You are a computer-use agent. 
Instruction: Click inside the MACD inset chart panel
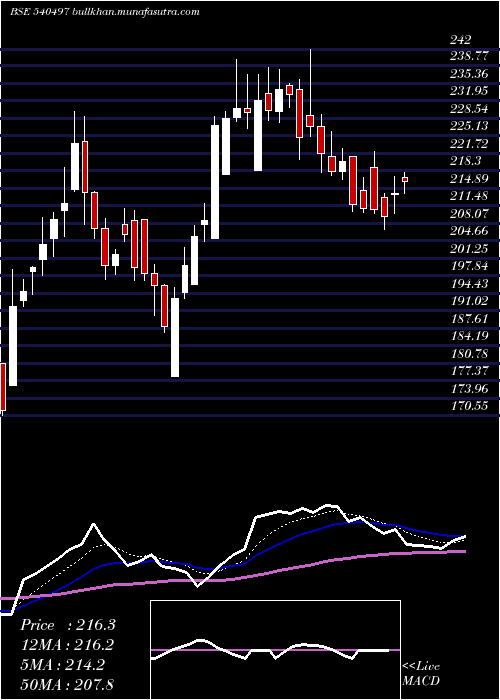coord(275,650)
